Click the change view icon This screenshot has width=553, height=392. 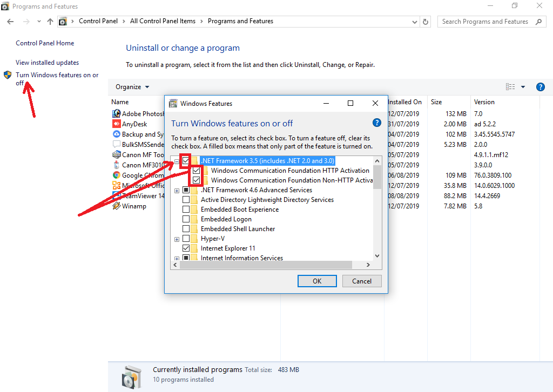pos(510,87)
